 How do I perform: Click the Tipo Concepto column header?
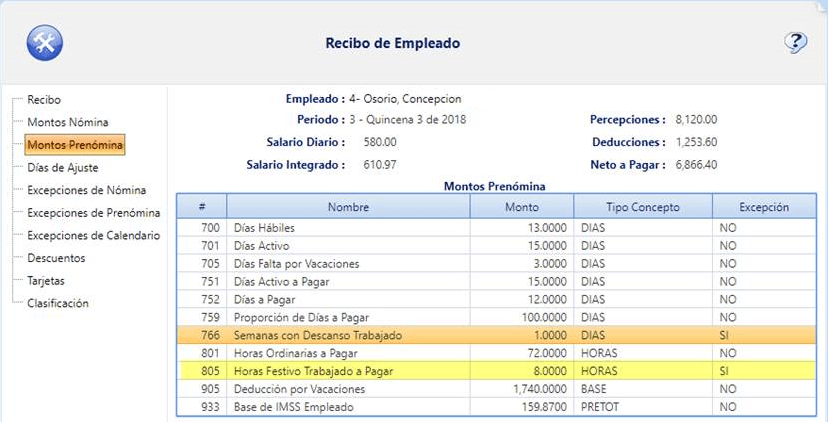coord(643,207)
